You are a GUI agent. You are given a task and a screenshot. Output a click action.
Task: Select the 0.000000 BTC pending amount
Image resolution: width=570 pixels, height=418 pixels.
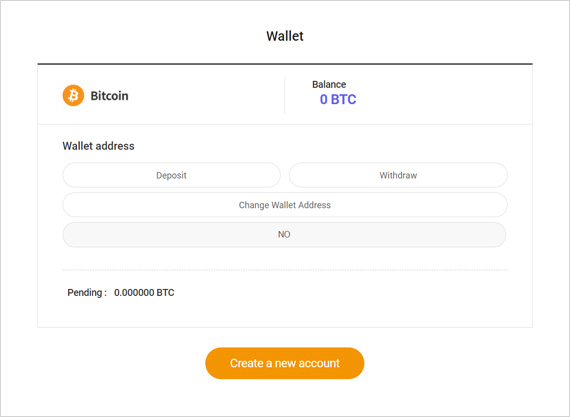144,293
